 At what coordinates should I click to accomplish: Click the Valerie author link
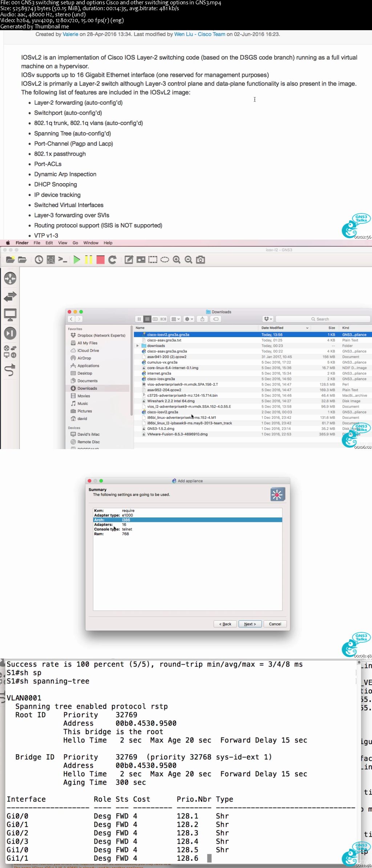70,34
